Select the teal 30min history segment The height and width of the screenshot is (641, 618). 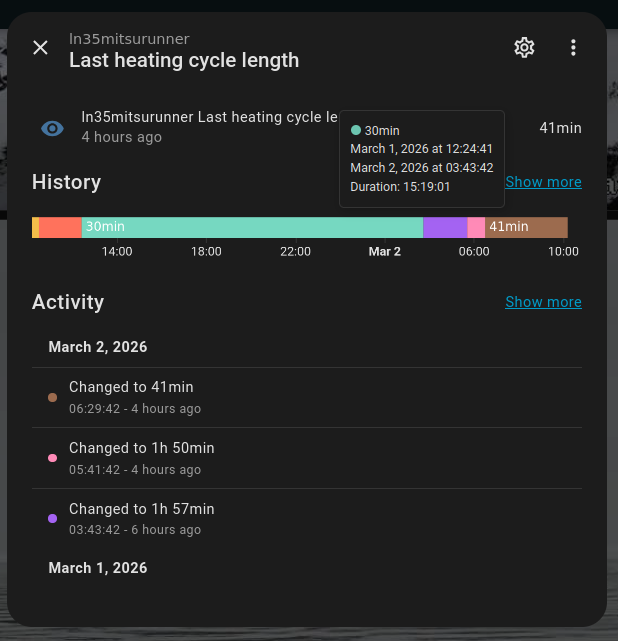click(250, 227)
